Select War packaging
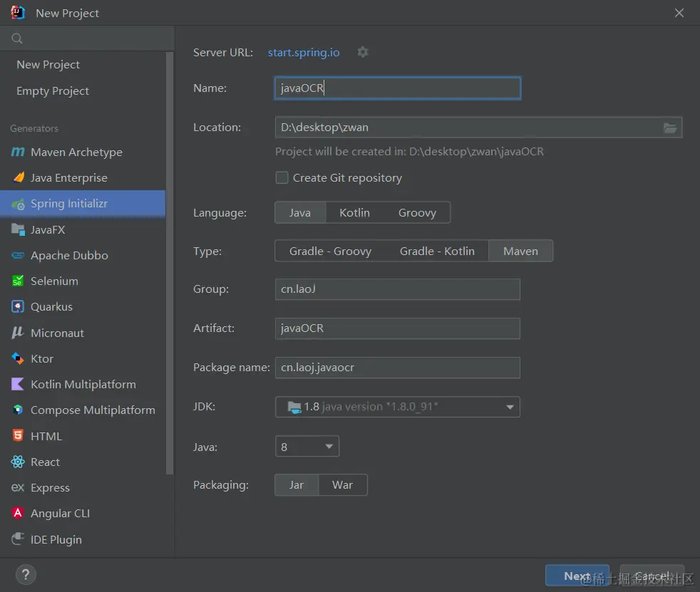The height and width of the screenshot is (592, 700). [342, 485]
